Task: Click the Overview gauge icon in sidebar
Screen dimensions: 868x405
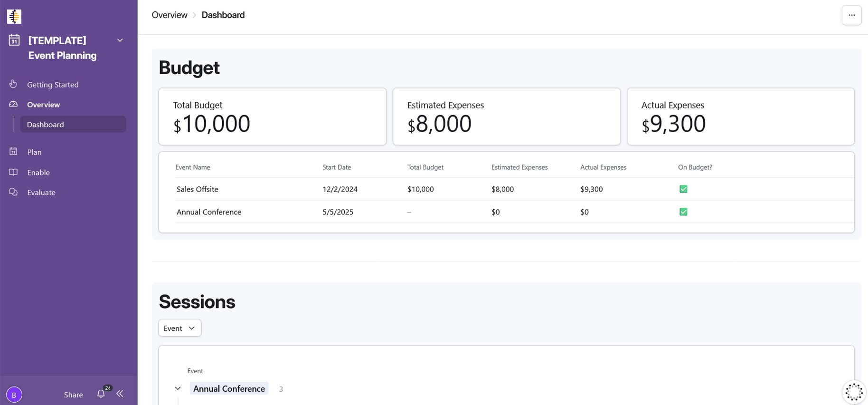Action: (x=13, y=104)
